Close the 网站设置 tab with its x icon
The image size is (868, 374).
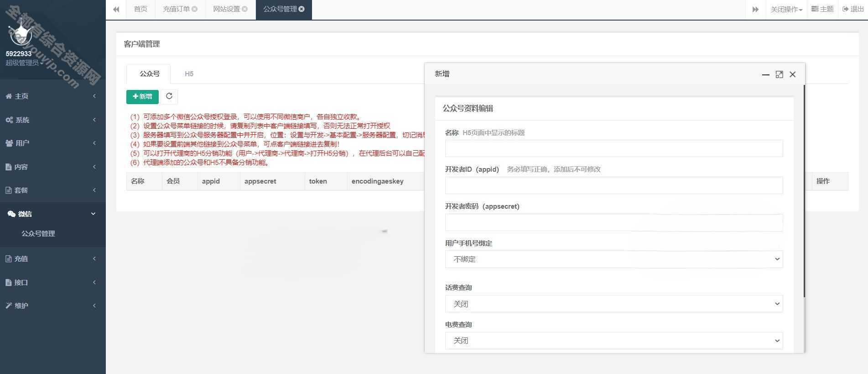pos(245,9)
